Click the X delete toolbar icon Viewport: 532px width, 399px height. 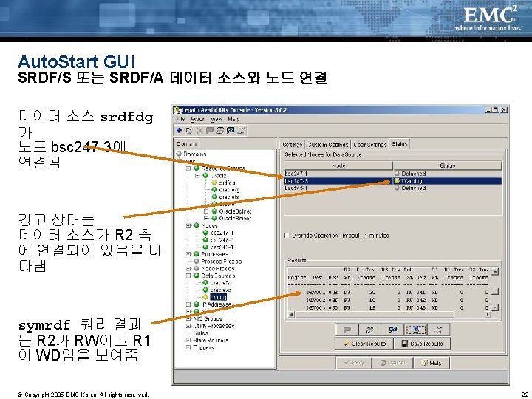[199, 131]
